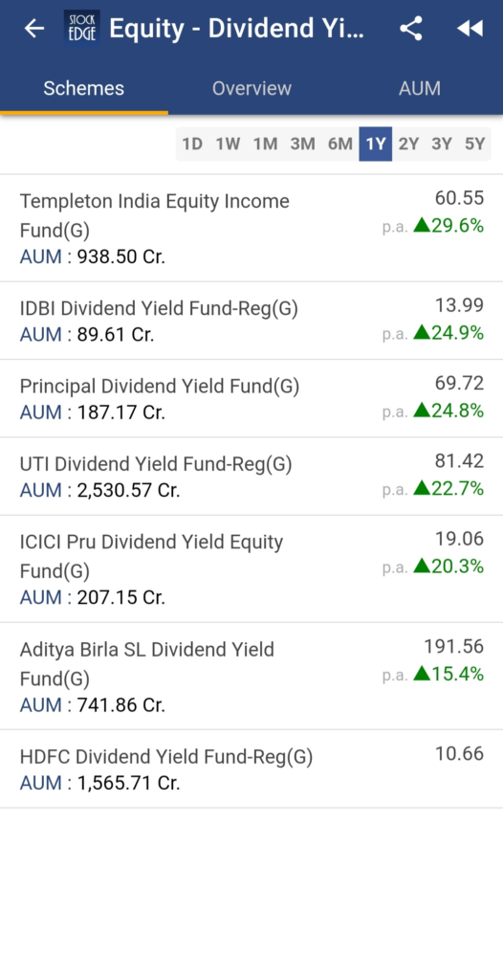Select the 5Y return period
503x980 pixels.
click(x=475, y=145)
